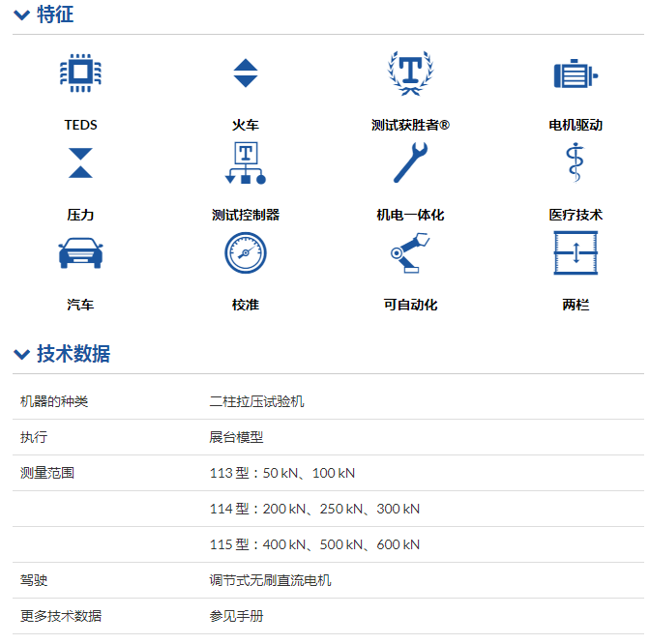Select the 火车 up-down arrows icon
This screenshot has width=649, height=644.
click(x=246, y=74)
